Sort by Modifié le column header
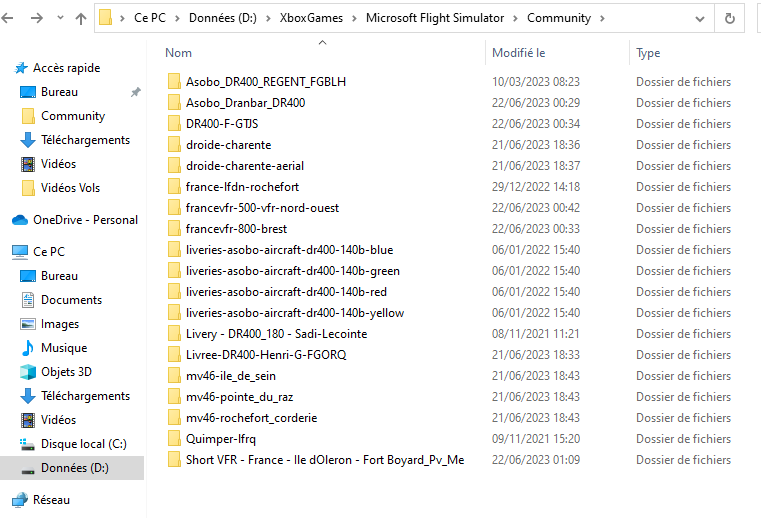The image size is (761, 518). click(x=519, y=52)
